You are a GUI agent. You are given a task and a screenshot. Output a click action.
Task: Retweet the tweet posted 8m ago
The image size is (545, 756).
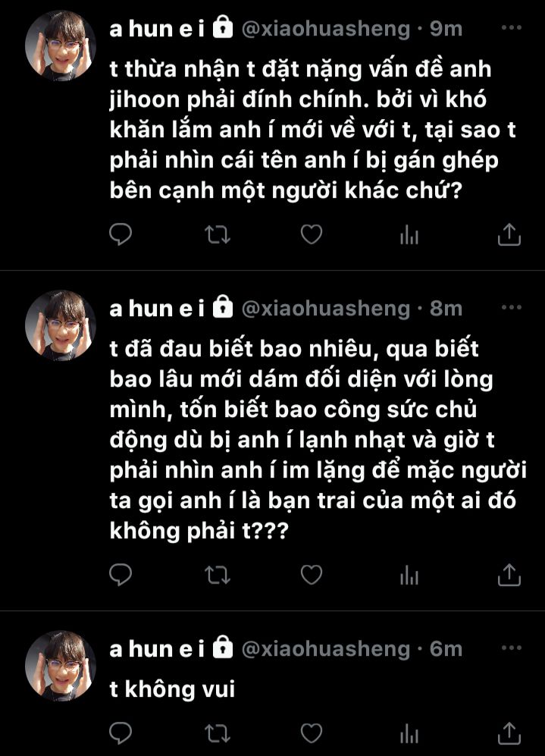click(218, 575)
